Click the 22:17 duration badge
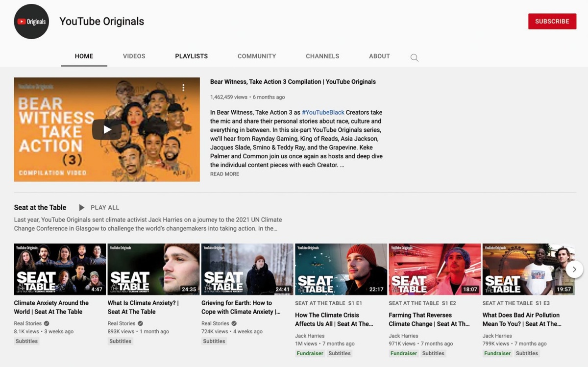This screenshot has height=367, width=588. pos(376,289)
